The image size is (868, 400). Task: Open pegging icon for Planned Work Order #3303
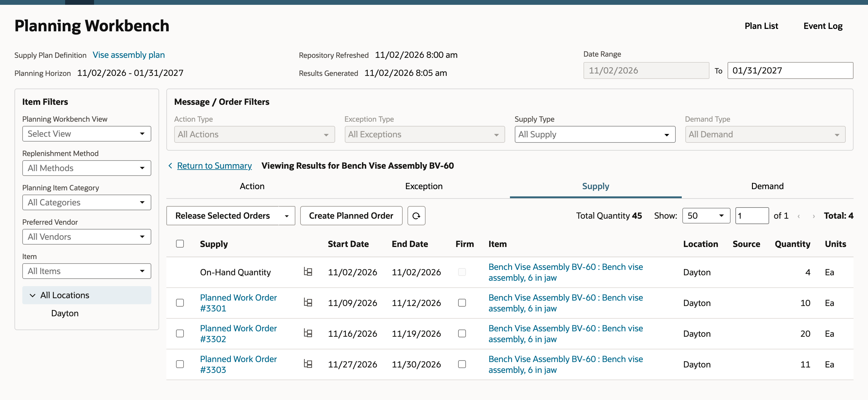click(x=308, y=364)
